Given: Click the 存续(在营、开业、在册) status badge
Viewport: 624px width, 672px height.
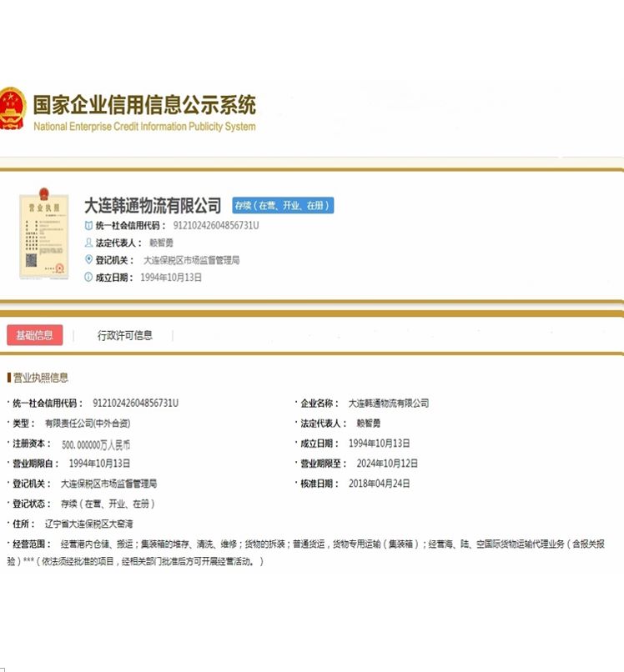Looking at the screenshot, I should pos(283,206).
